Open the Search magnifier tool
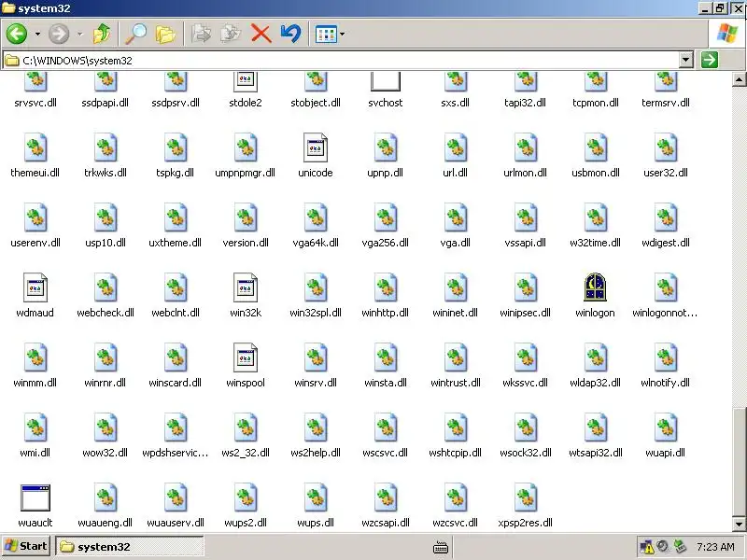 pos(135,34)
